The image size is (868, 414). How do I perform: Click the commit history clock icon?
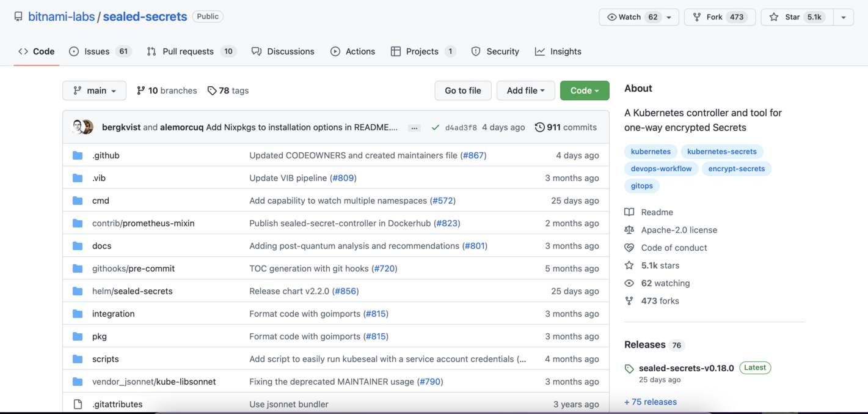coord(539,127)
